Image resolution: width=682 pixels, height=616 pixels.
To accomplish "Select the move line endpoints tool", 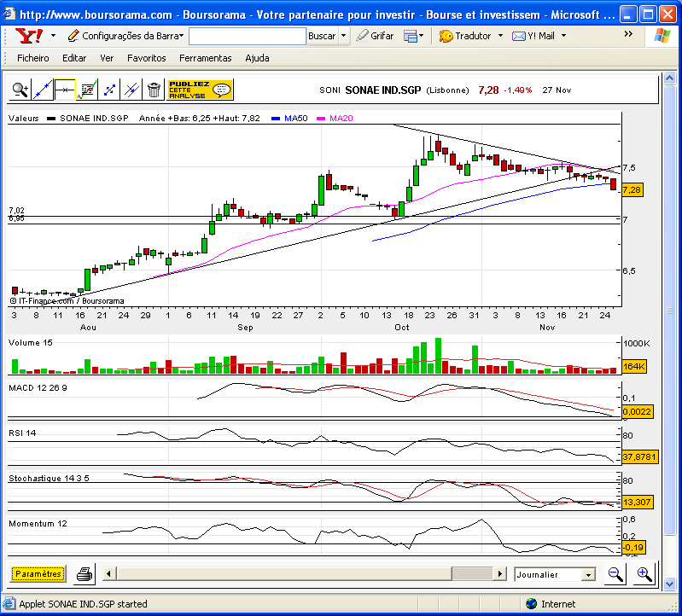I will (x=109, y=90).
